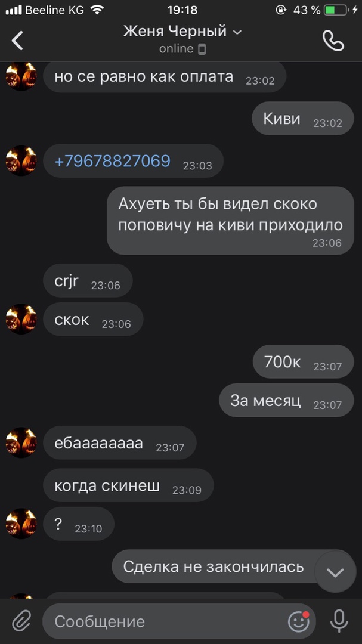Jump to latest messages with down arrow
Screen dimensions: 362x644
pos(335,572)
